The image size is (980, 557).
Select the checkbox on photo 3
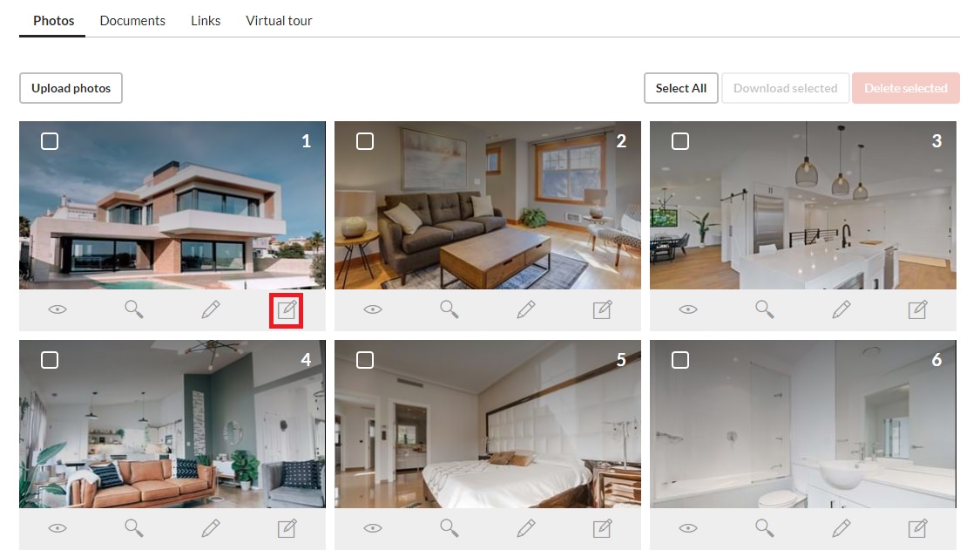pos(680,141)
